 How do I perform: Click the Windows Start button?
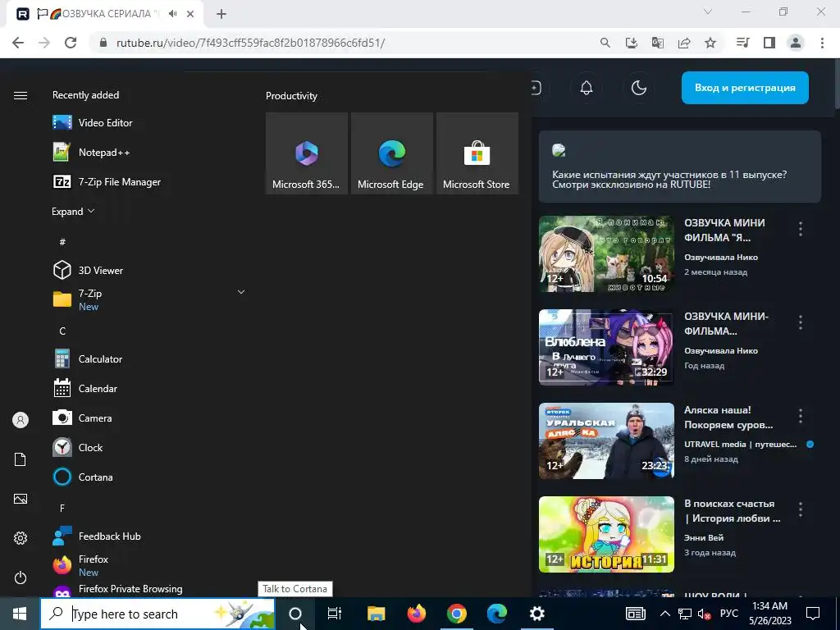click(x=20, y=614)
